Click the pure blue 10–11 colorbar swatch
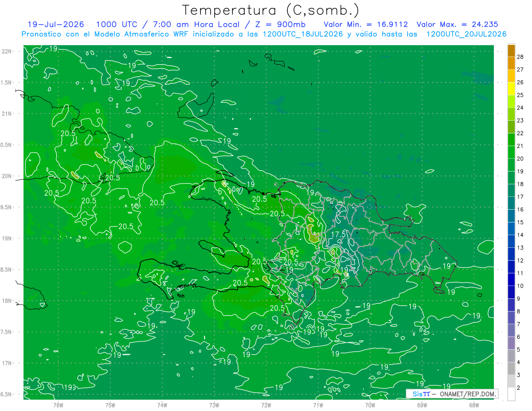 [x=511, y=280]
